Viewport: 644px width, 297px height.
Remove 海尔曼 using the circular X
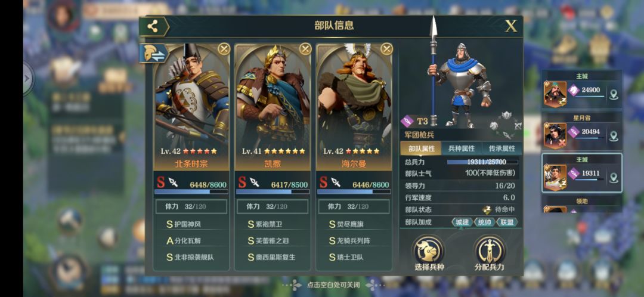(386, 49)
